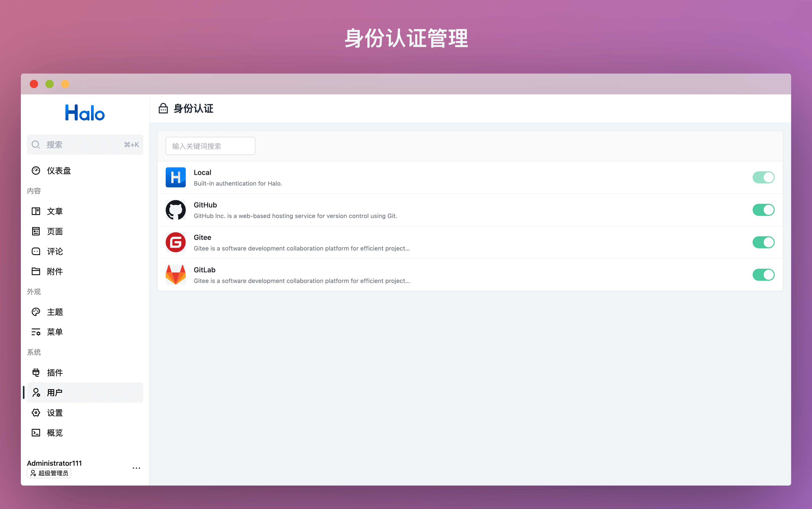Open the Overview (概览) sidebar item

(x=55, y=433)
